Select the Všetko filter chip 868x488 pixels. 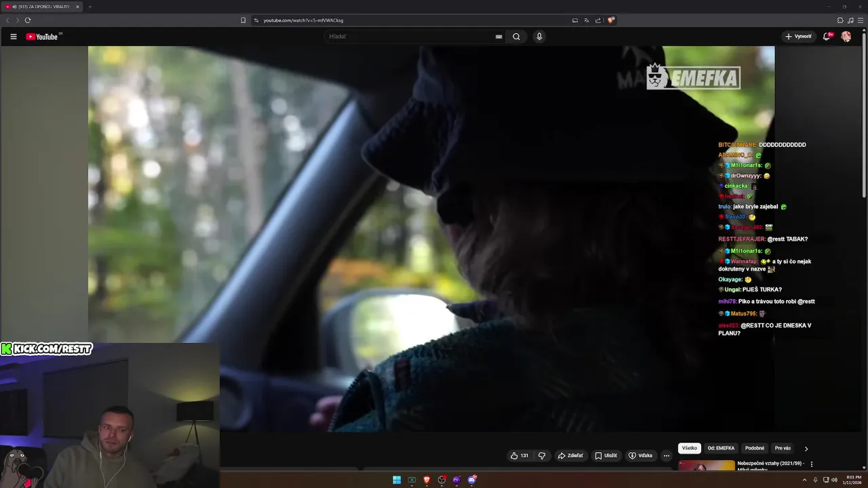(690, 448)
